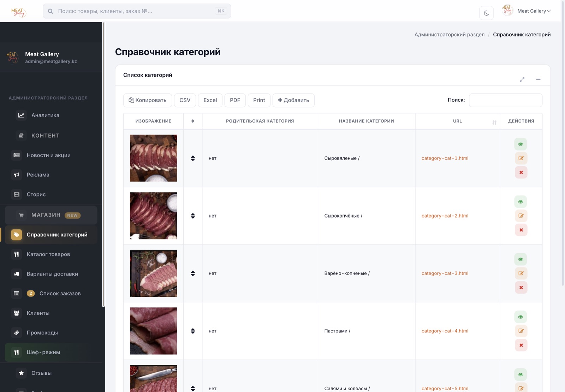Image resolution: width=565 pixels, height=392 pixels.
Task: Edit the Варёно-копчёные category
Action: 521,273
